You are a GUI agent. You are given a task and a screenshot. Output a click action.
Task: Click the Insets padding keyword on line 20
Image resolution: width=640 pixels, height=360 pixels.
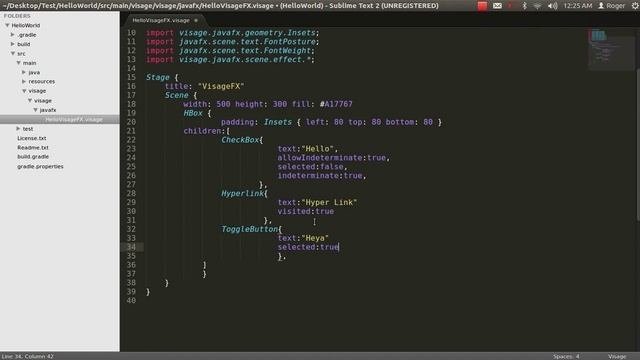pyautogui.click(x=278, y=122)
